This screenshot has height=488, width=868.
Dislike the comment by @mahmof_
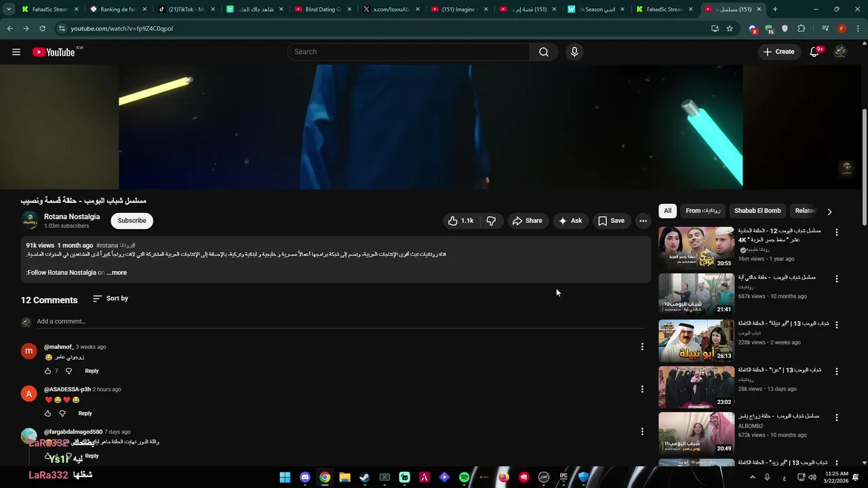click(x=68, y=371)
